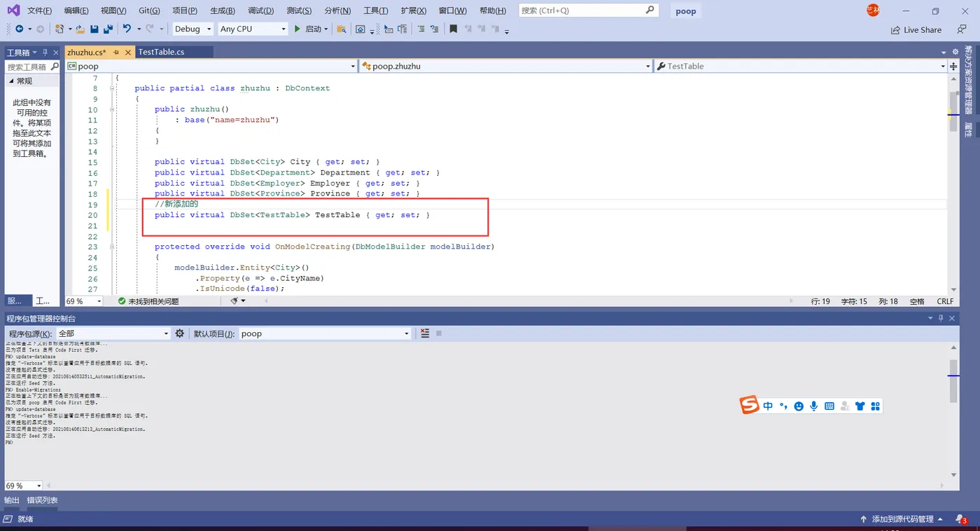Click the open file folder icon
Screen dimensions: 980x531
point(80,29)
